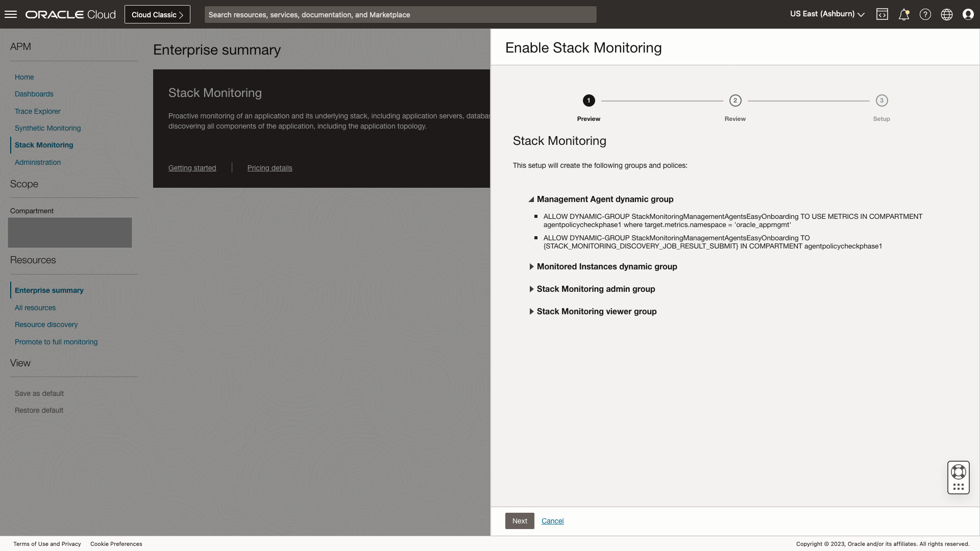The width and height of the screenshot is (980, 551).
Task: Open help using the question mark icon
Action: 925,14
